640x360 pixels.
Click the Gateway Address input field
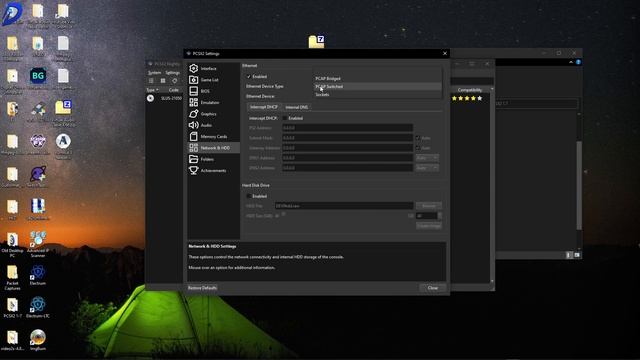pos(347,148)
